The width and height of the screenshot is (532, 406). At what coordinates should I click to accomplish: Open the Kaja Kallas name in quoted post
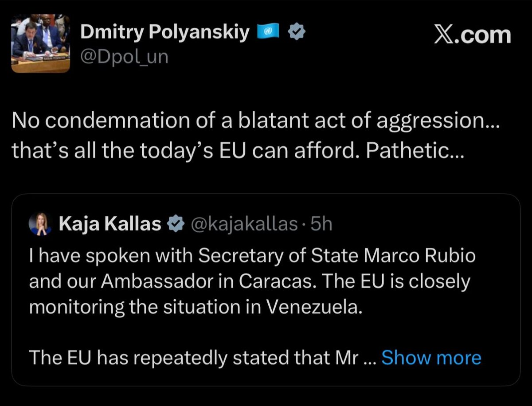[x=110, y=225]
